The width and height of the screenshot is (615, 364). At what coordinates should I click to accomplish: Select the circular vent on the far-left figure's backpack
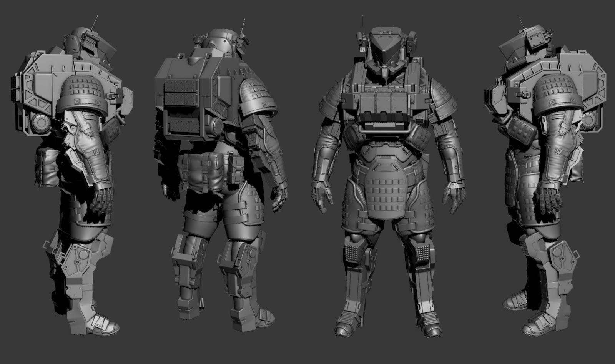coord(40,123)
